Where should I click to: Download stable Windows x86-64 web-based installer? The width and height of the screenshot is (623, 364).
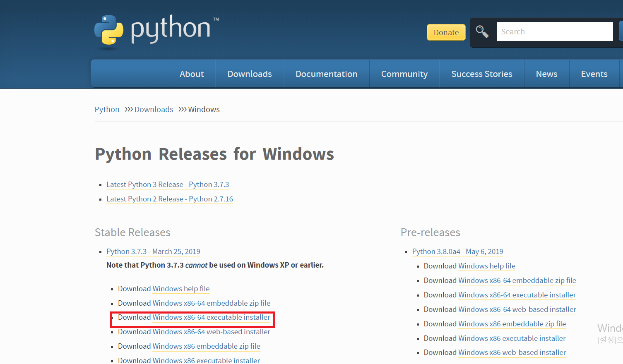coord(212,332)
